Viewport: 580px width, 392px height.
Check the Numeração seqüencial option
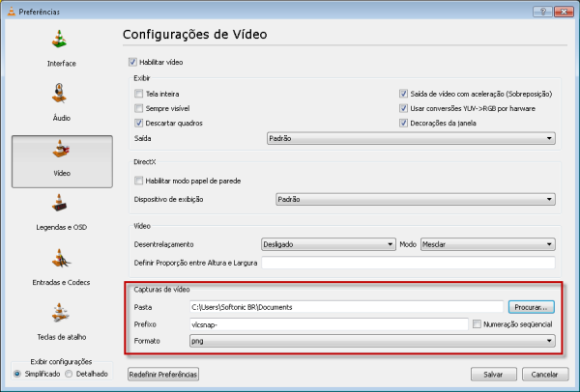[x=476, y=324]
